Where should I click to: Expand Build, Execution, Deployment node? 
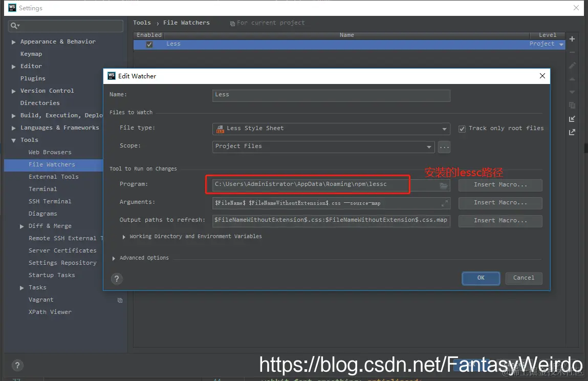pos(13,116)
